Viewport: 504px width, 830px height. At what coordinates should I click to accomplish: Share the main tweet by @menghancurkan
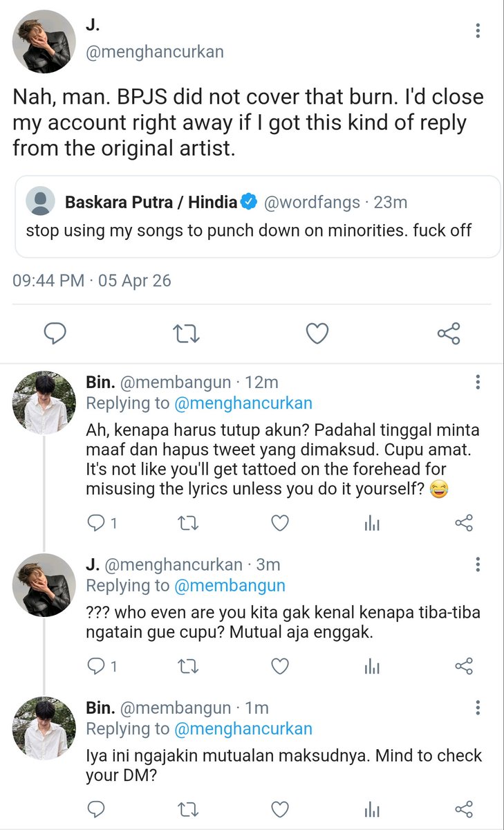449,335
